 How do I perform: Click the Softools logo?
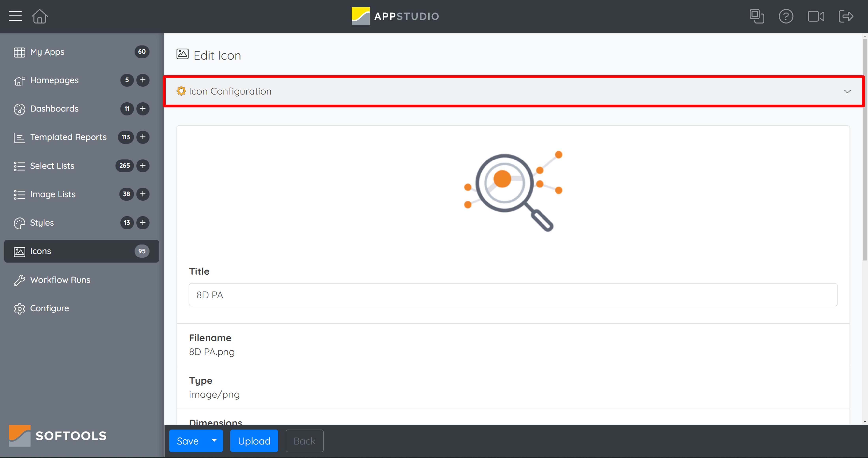58,436
